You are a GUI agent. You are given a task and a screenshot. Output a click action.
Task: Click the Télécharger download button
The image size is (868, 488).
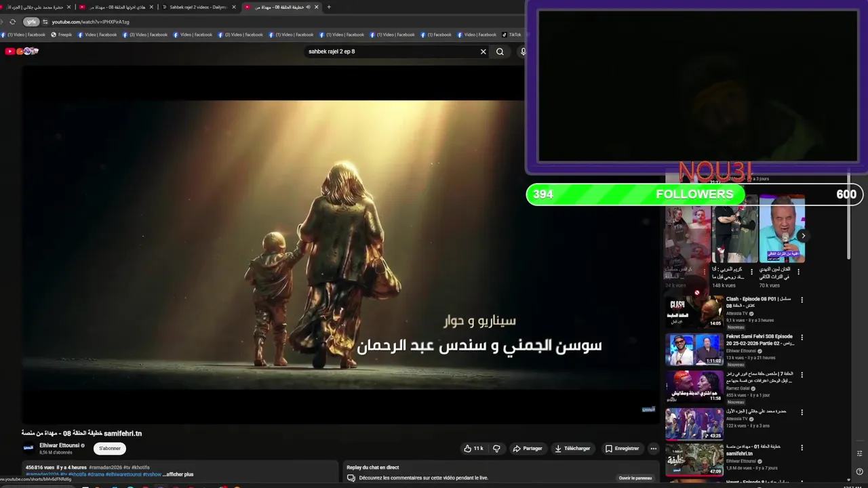click(572, 449)
